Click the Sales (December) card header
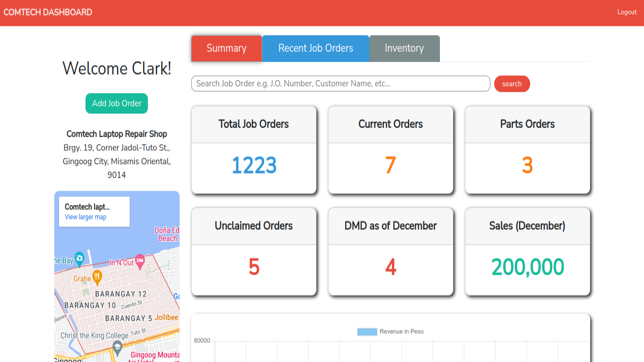The width and height of the screenshot is (644, 362). [528, 226]
